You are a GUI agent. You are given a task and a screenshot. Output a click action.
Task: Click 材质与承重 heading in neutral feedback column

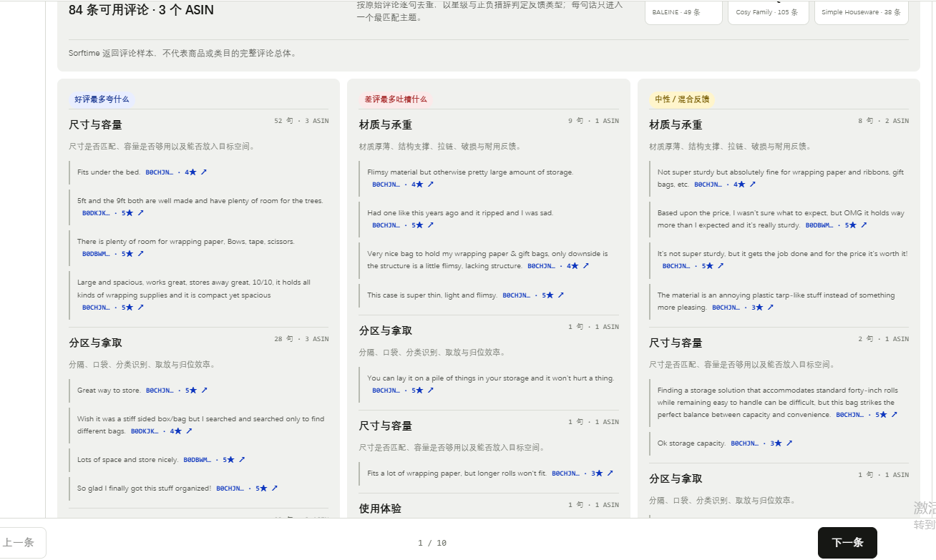click(x=676, y=125)
